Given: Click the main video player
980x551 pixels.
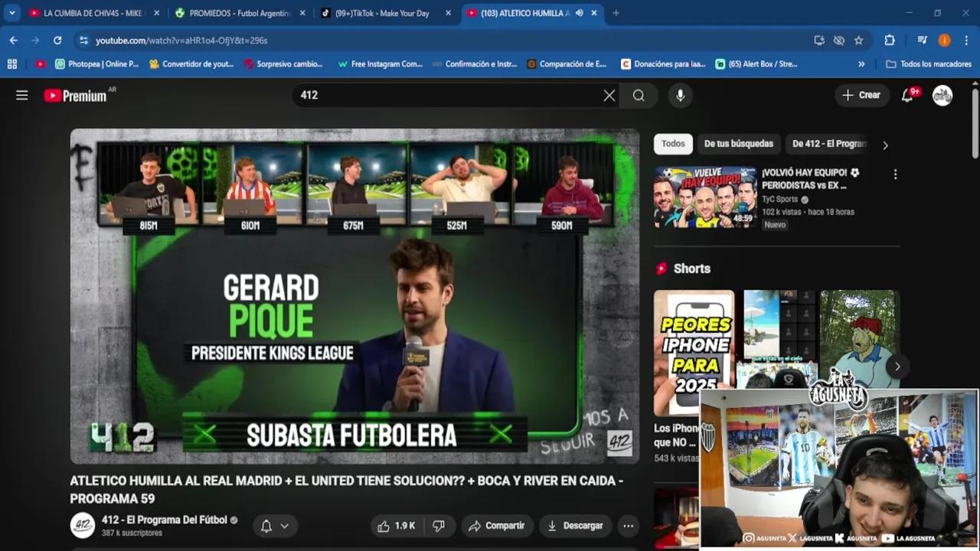Looking at the screenshot, I should (354, 296).
